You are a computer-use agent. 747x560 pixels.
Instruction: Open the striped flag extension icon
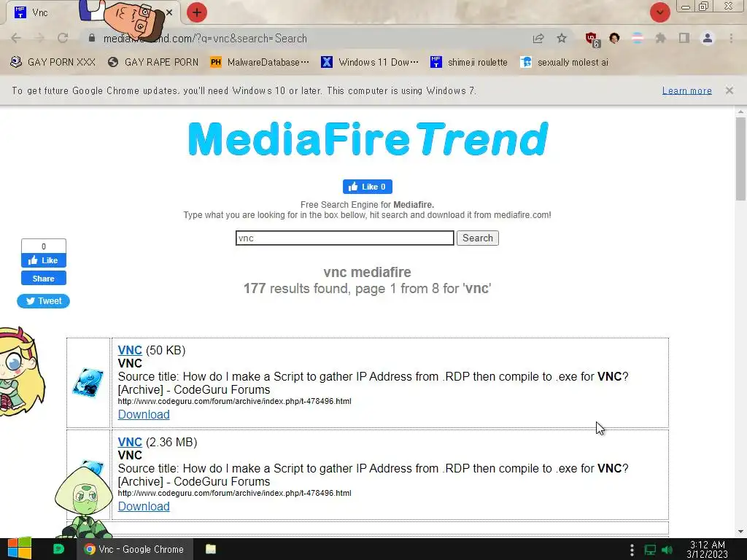pos(637,38)
